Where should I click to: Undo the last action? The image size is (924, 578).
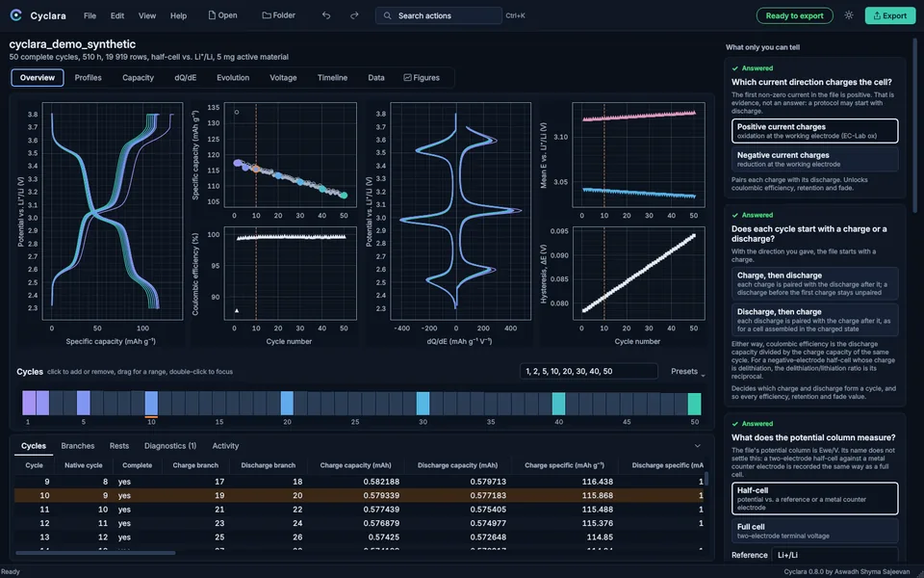(326, 15)
